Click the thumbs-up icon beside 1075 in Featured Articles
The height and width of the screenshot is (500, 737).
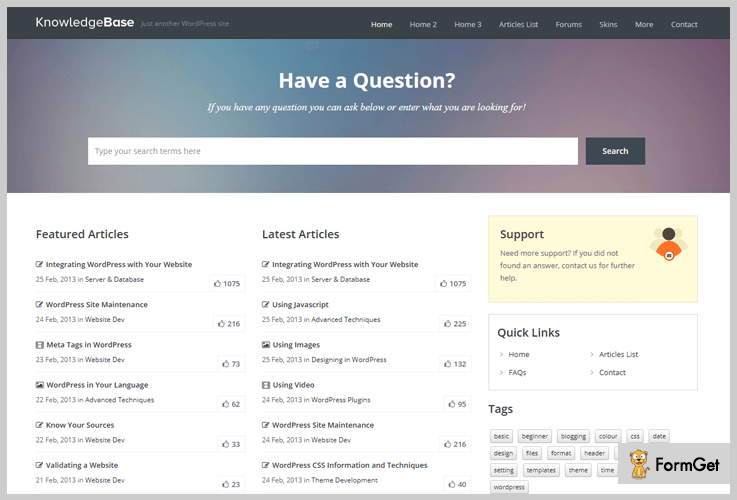218,284
